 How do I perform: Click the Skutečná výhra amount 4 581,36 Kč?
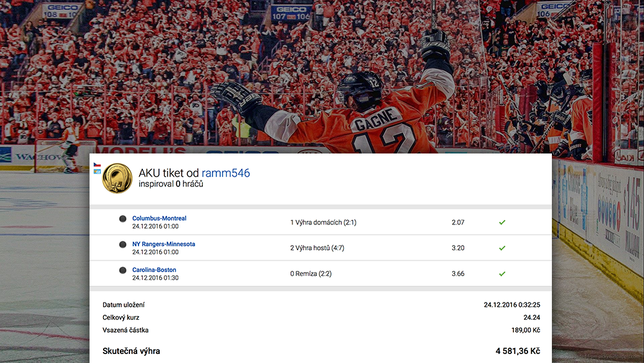[x=518, y=351]
